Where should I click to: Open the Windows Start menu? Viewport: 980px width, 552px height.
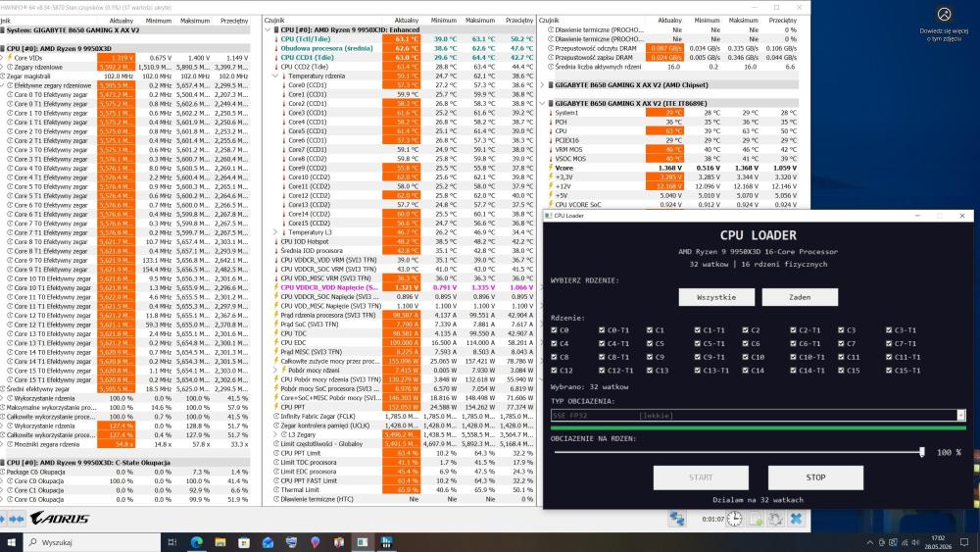11,542
